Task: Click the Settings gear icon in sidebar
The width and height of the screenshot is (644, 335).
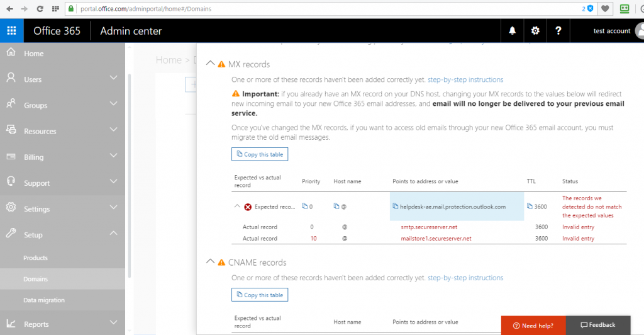Action: pyautogui.click(x=11, y=207)
